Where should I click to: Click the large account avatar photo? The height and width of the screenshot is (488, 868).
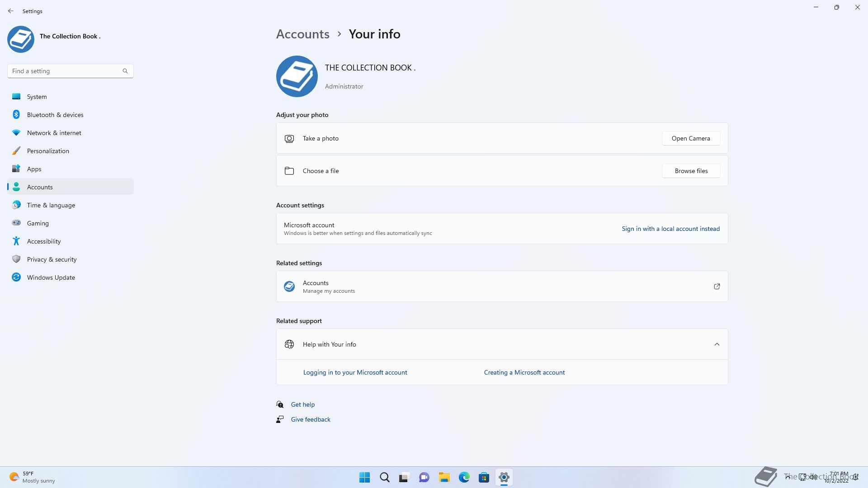(x=297, y=76)
